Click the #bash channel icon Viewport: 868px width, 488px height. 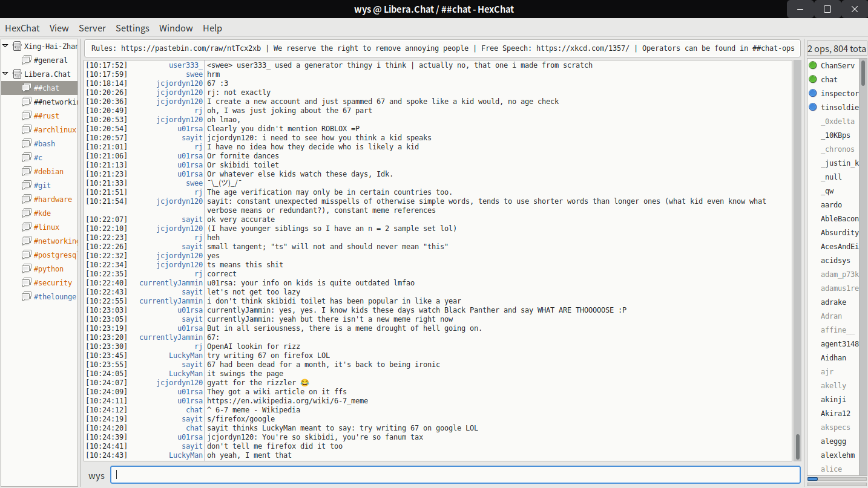pos(27,143)
